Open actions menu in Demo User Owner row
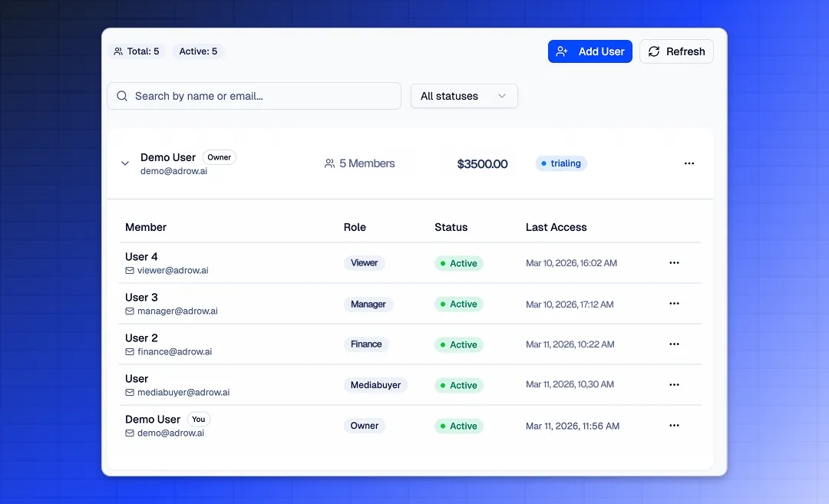 click(674, 426)
